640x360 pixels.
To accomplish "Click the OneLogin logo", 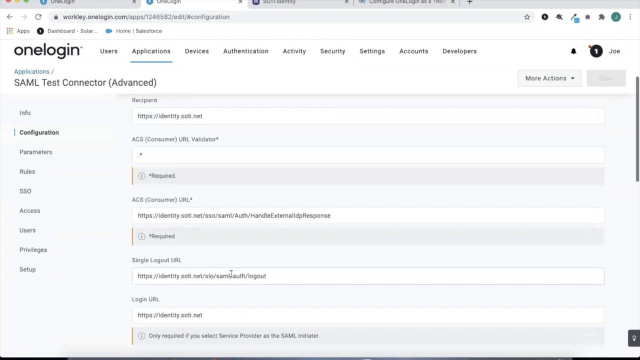I will coord(48,51).
